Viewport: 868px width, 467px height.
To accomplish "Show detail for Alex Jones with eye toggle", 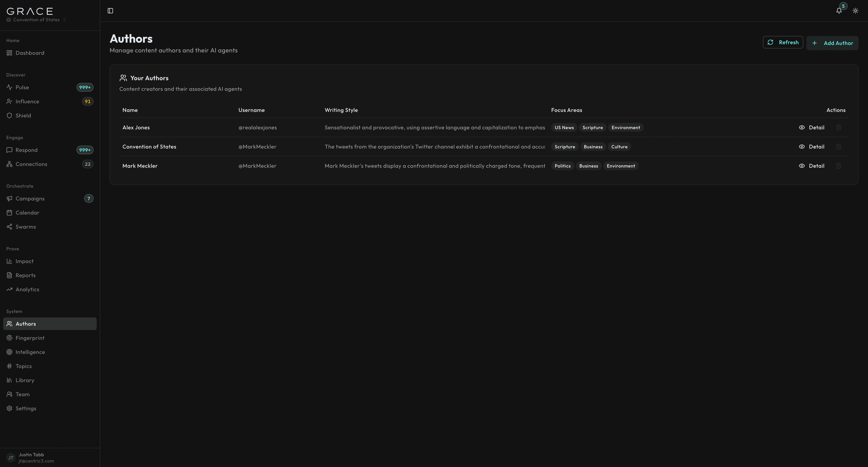I will click(802, 128).
